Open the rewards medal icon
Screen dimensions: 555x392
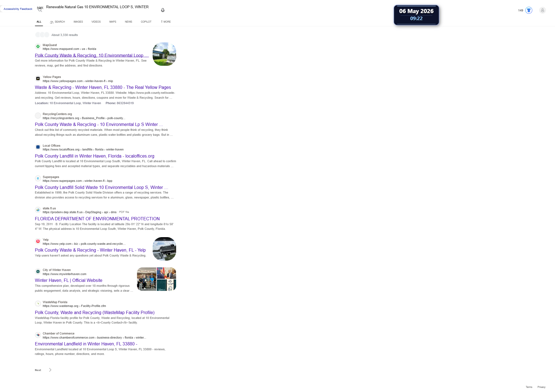click(529, 10)
